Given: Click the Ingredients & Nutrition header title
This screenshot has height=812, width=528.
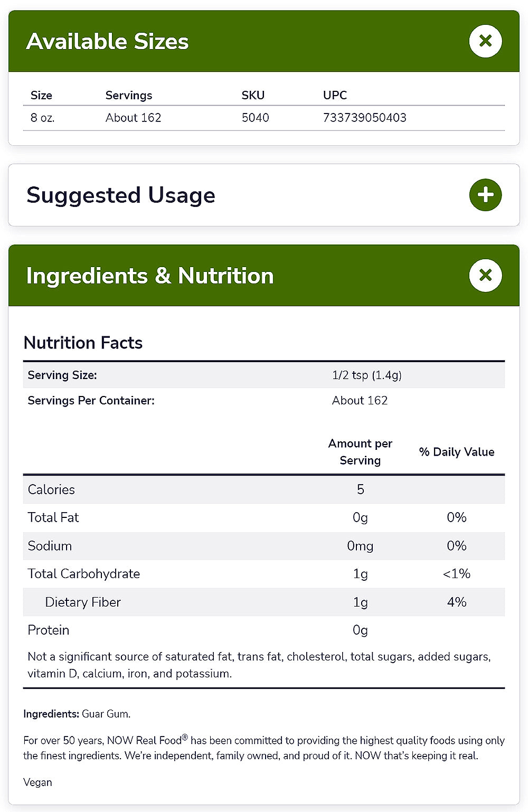Looking at the screenshot, I should (150, 276).
